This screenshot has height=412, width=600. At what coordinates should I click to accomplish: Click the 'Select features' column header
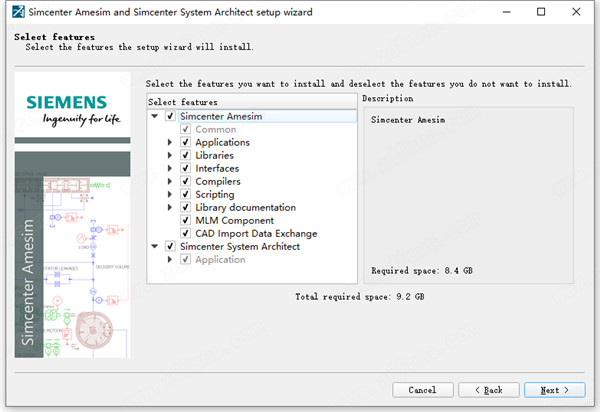pyautogui.click(x=252, y=102)
